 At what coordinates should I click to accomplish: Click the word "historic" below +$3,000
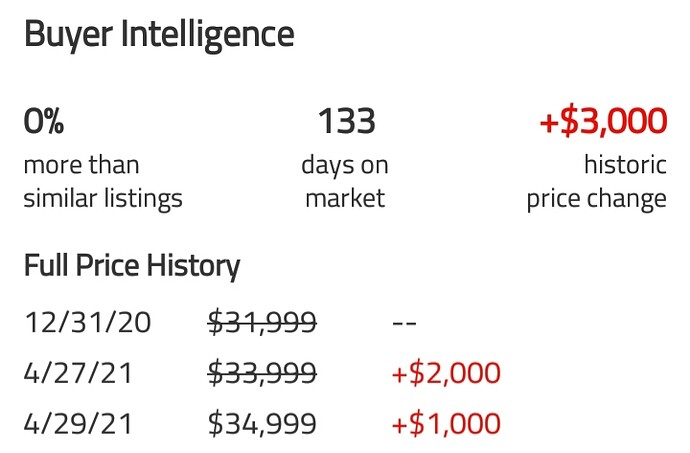(625, 165)
